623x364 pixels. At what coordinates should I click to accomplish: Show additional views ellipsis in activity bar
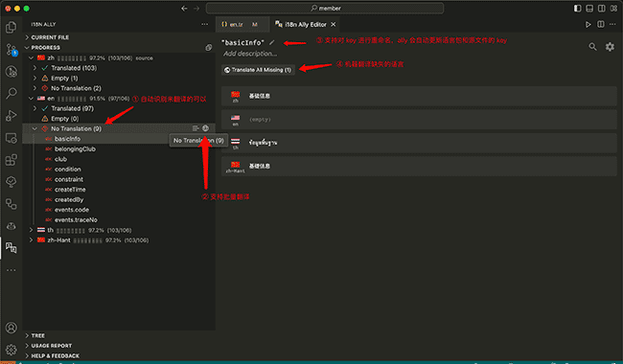[x=12, y=270]
